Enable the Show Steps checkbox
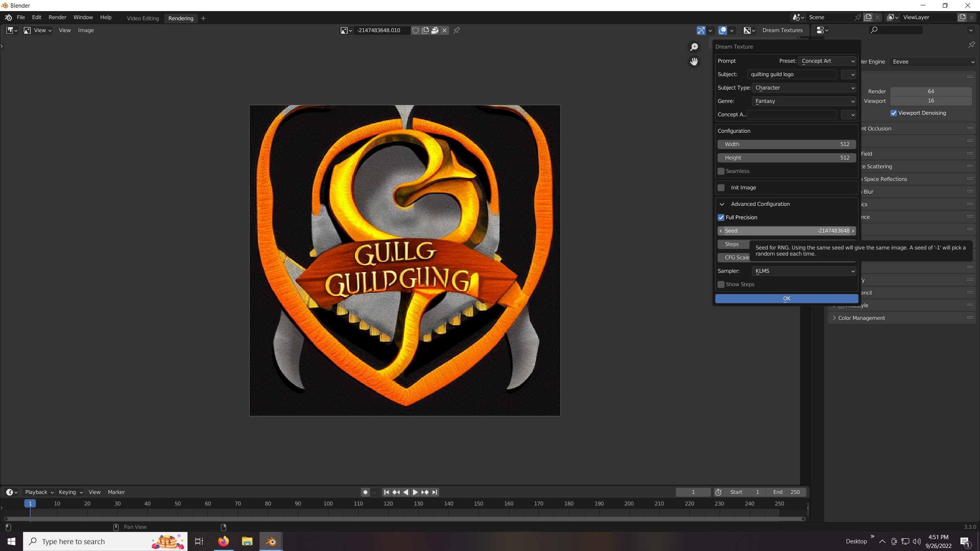 721,284
